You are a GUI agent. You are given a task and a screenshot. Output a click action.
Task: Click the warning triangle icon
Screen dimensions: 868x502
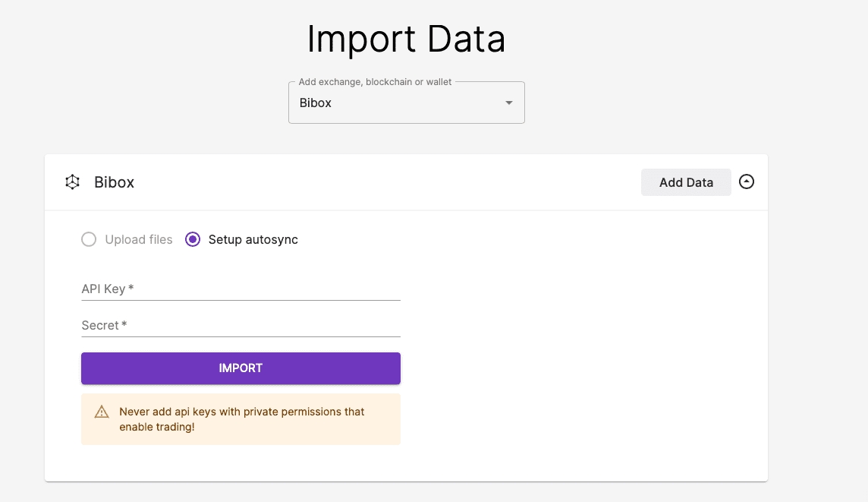[102, 412]
